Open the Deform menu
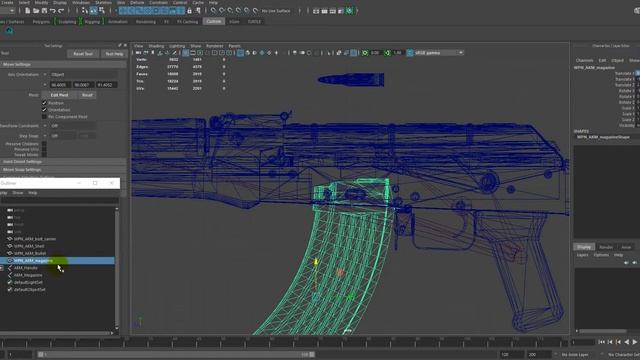 click(x=137, y=2)
